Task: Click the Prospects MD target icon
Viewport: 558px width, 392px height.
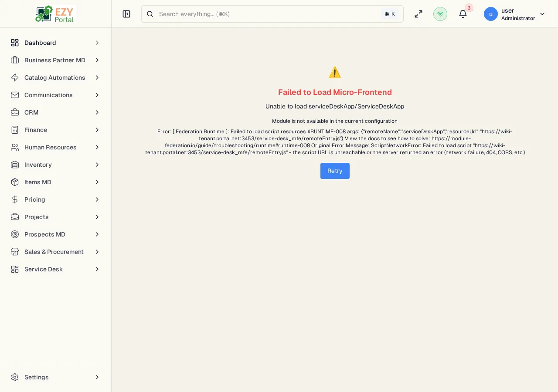Action: coord(15,234)
